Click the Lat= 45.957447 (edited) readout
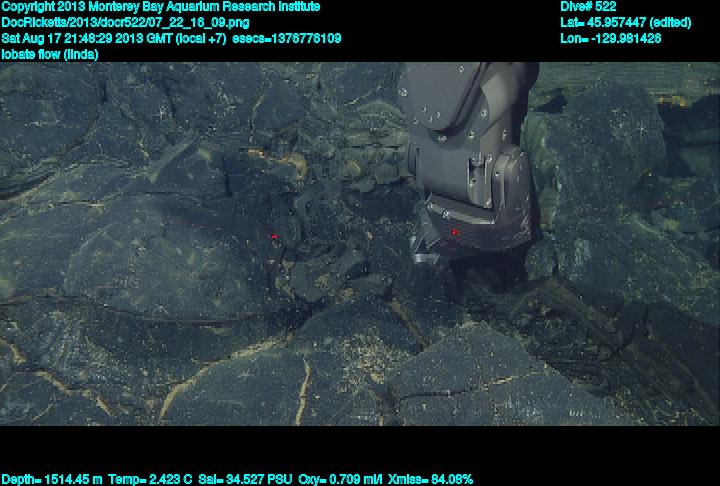The width and height of the screenshot is (720, 486). click(x=626, y=22)
